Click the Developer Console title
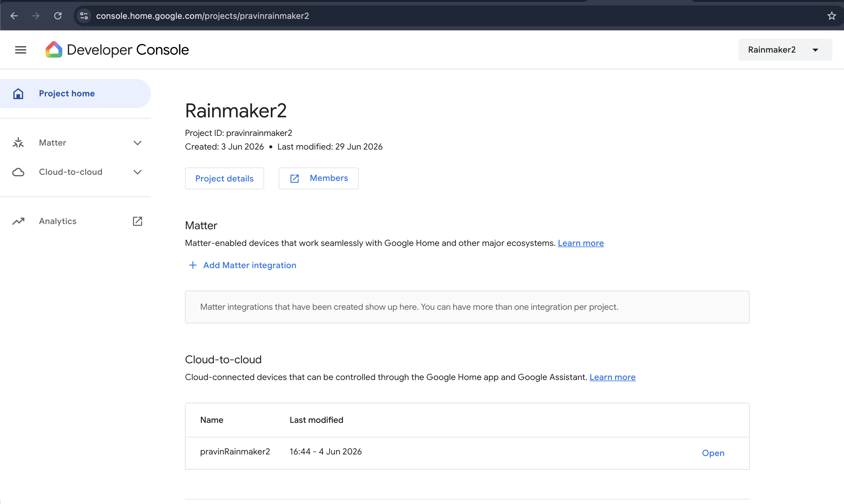 (128, 50)
